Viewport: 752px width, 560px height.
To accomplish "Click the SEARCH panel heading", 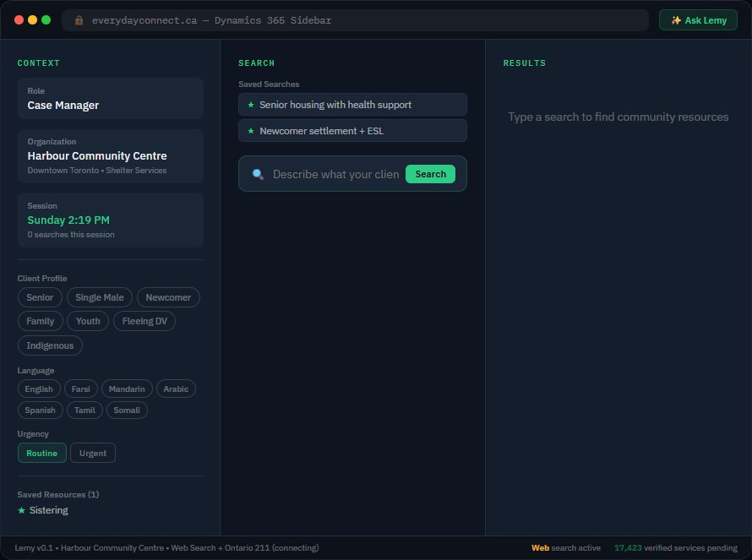I will 257,63.
